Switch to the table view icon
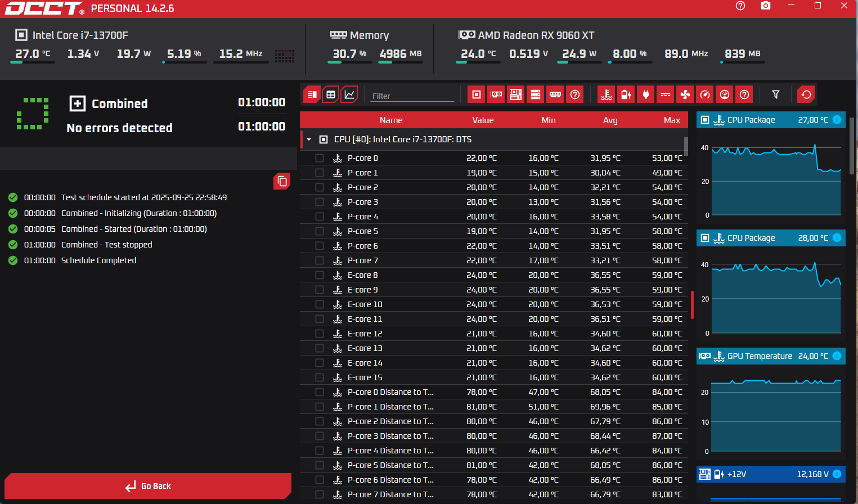 point(330,94)
